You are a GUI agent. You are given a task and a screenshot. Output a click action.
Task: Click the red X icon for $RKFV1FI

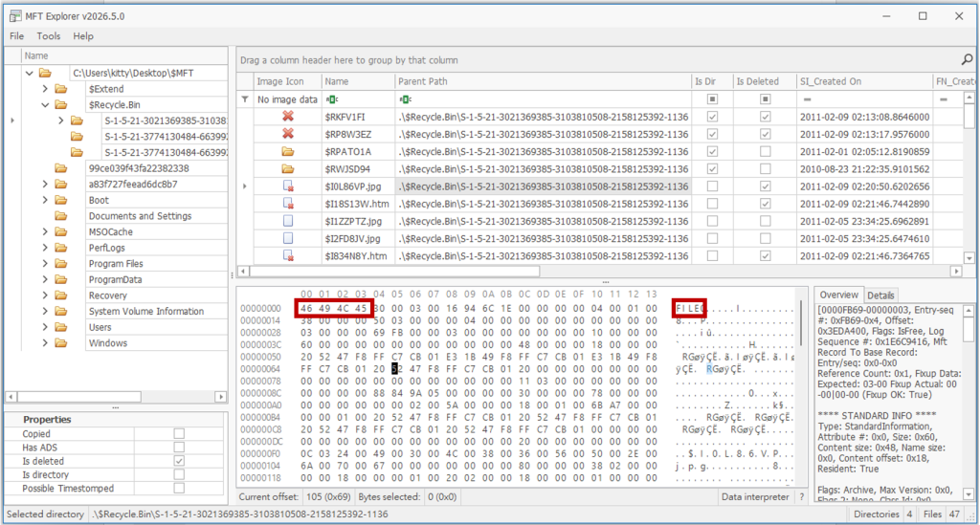coord(288,116)
